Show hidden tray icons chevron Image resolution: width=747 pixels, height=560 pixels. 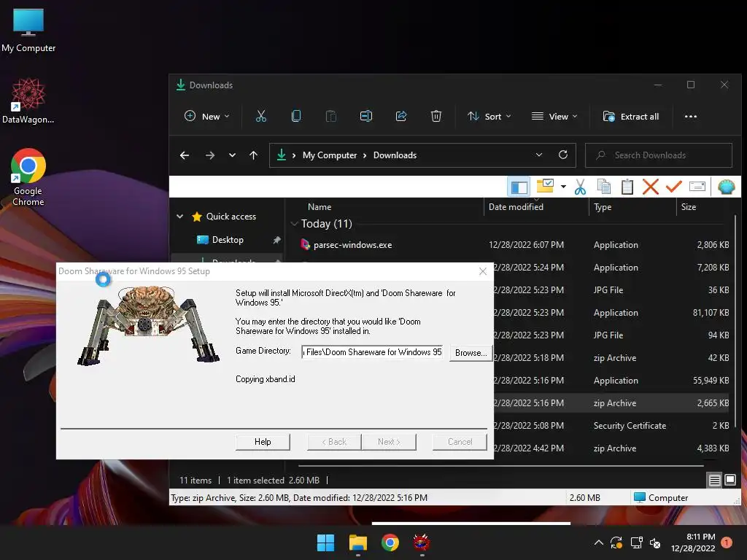(x=599, y=542)
